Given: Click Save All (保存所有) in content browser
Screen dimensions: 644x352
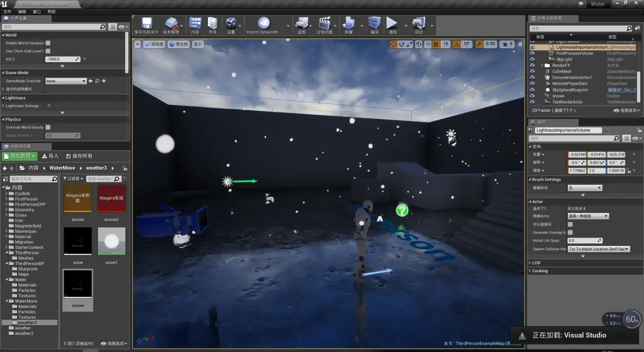Looking at the screenshot, I should tap(79, 156).
